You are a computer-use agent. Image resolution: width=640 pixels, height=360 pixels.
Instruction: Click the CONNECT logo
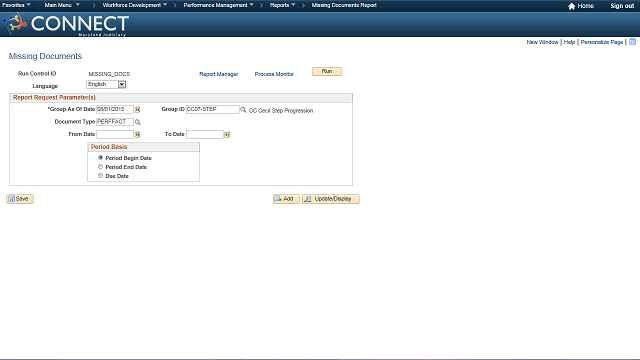(x=66, y=24)
